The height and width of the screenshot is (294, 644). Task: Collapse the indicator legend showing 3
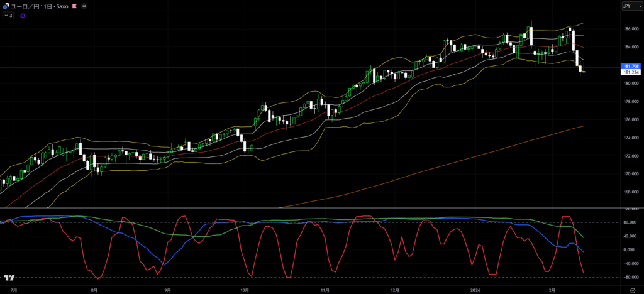[9, 15]
